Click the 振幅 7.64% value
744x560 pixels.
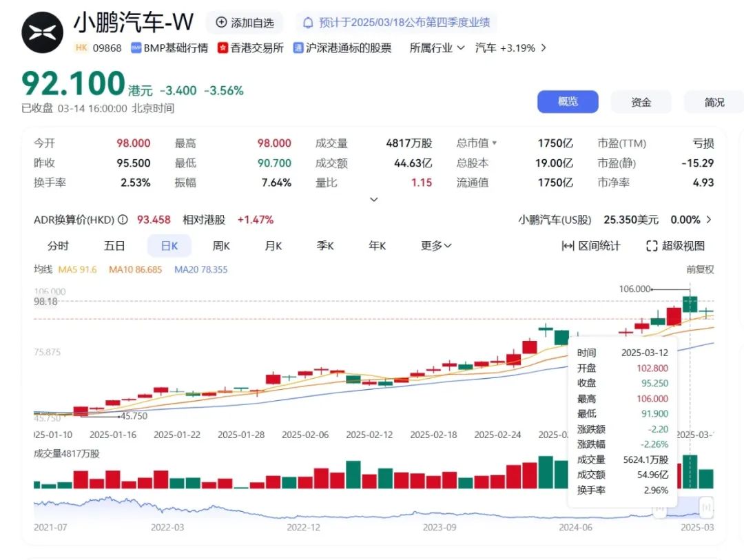276,183
